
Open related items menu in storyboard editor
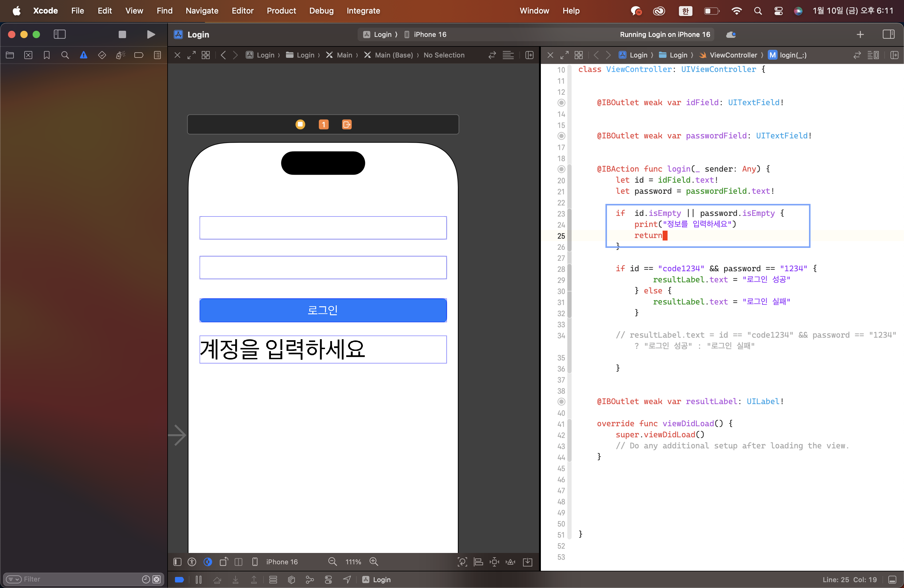click(205, 55)
